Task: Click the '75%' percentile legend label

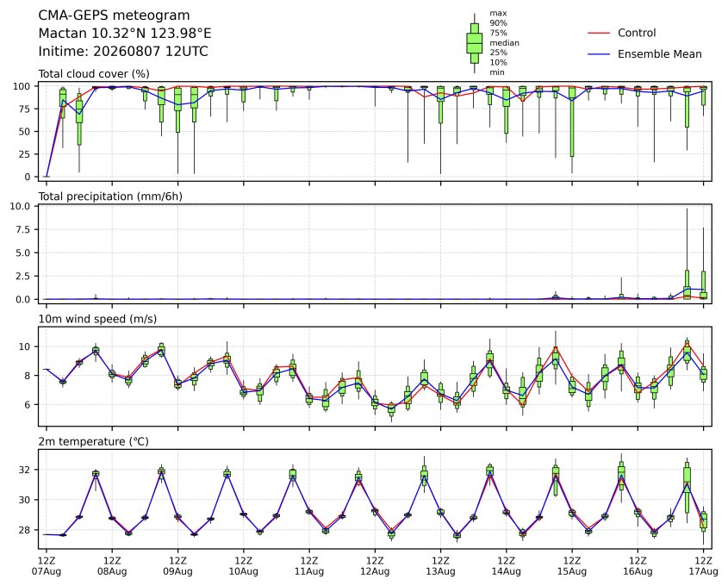Action: click(498, 33)
